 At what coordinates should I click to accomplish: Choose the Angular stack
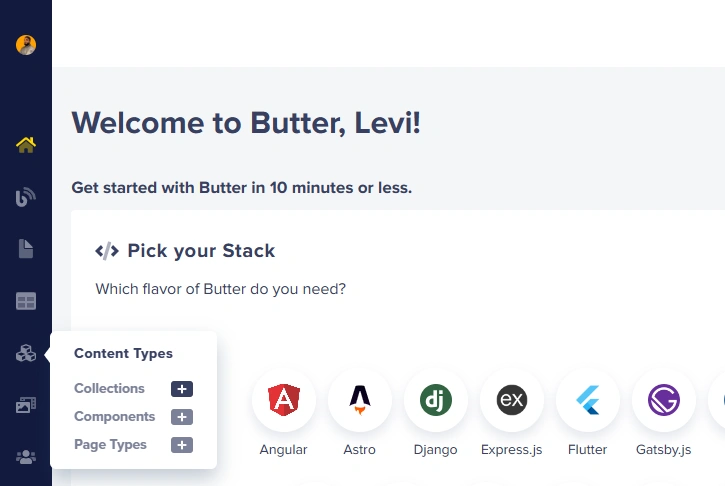click(284, 400)
